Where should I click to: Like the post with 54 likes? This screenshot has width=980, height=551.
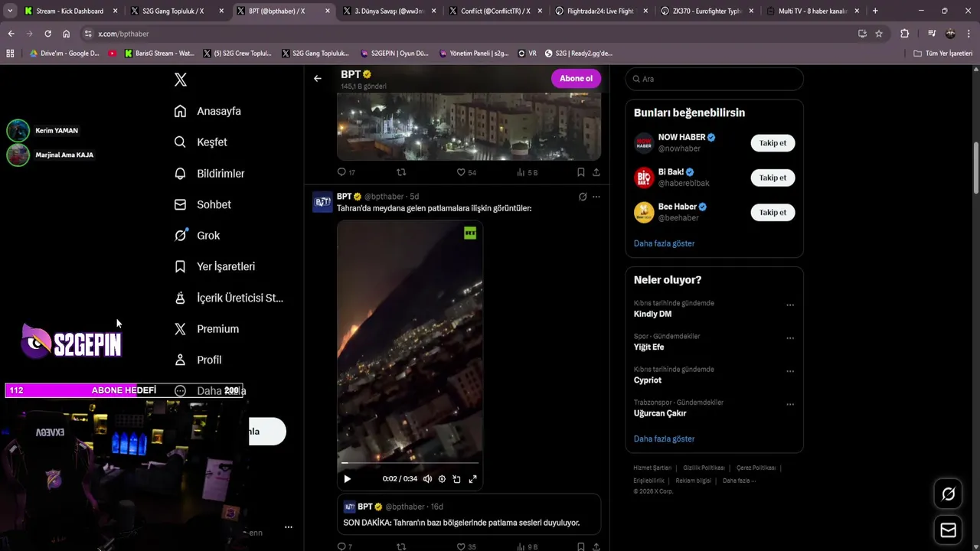pyautogui.click(x=466, y=172)
